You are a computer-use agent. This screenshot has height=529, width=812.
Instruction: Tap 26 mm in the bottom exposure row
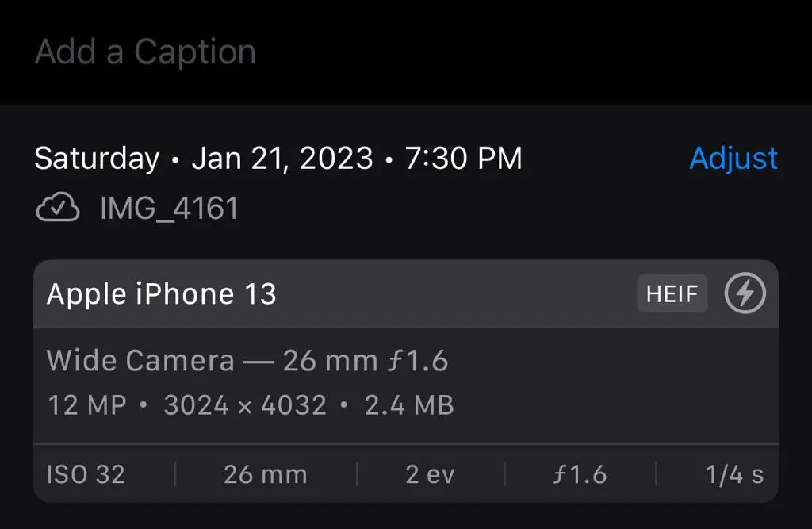point(265,474)
